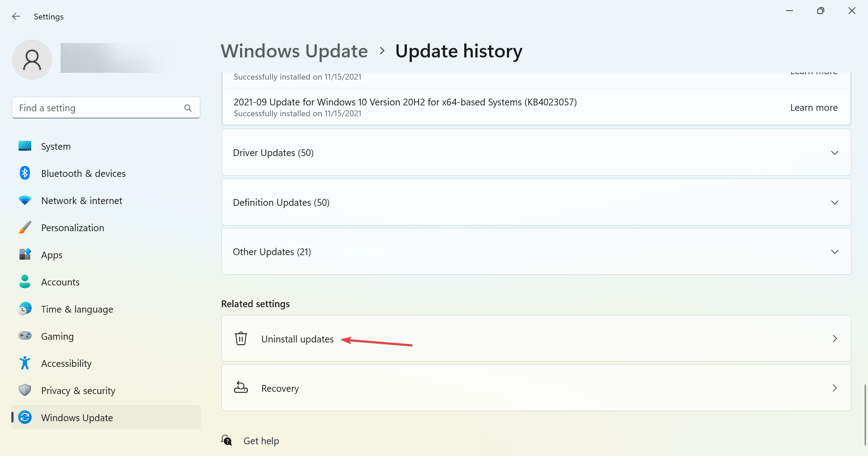The image size is (868, 456).
Task: Click the Uninstall updates trash icon
Action: point(241,338)
